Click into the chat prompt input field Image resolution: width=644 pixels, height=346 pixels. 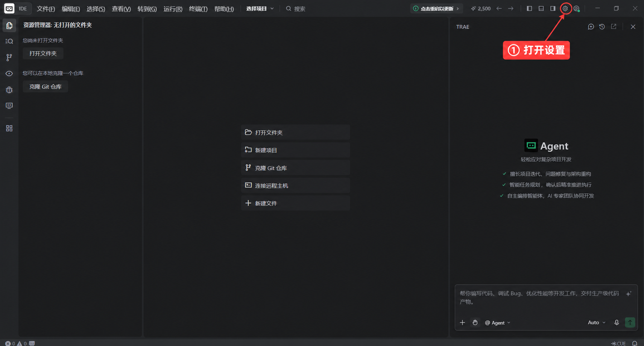coord(541,297)
